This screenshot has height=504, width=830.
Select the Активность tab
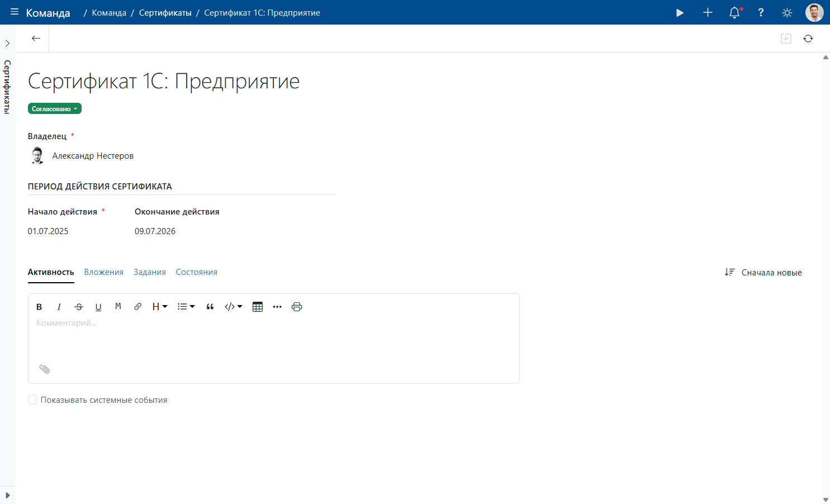(51, 272)
